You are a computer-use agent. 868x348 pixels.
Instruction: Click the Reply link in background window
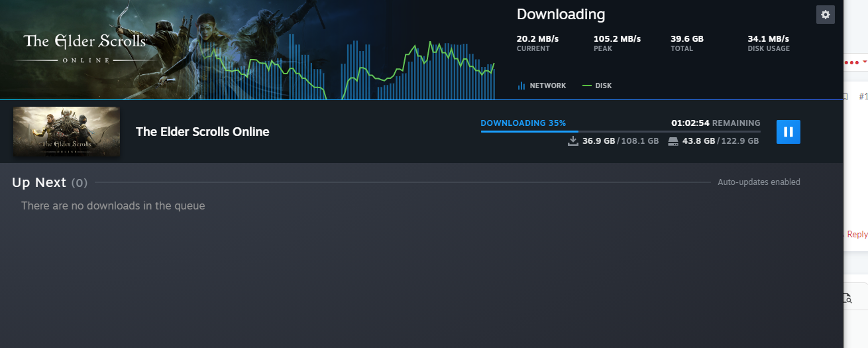point(857,234)
